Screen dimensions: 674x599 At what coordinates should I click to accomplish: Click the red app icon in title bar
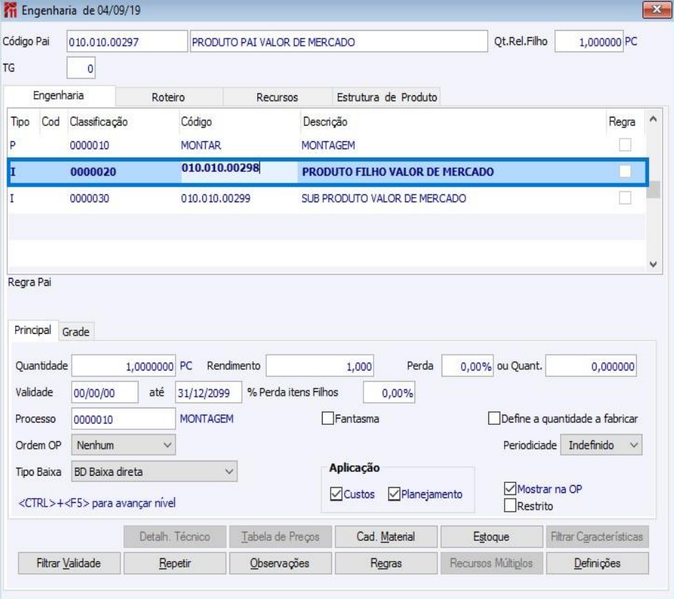pyautogui.click(x=9, y=10)
